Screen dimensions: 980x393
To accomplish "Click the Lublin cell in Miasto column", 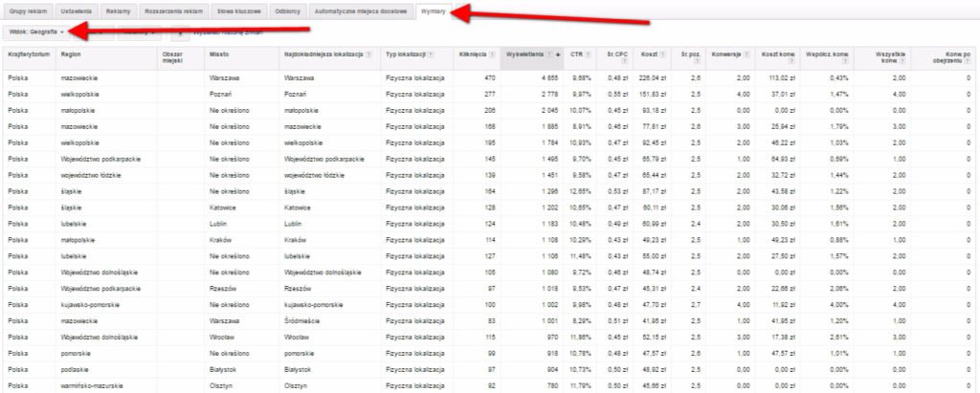I will point(219,224).
